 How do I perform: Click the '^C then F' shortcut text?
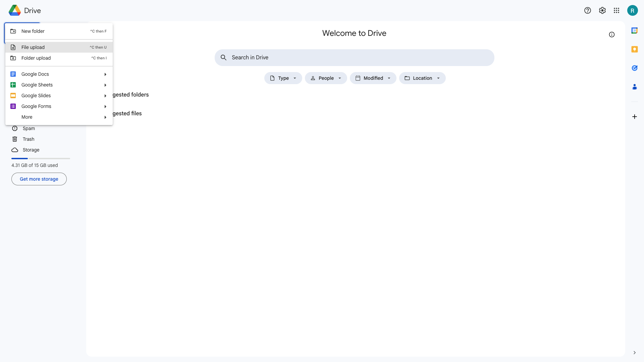tap(98, 31)
